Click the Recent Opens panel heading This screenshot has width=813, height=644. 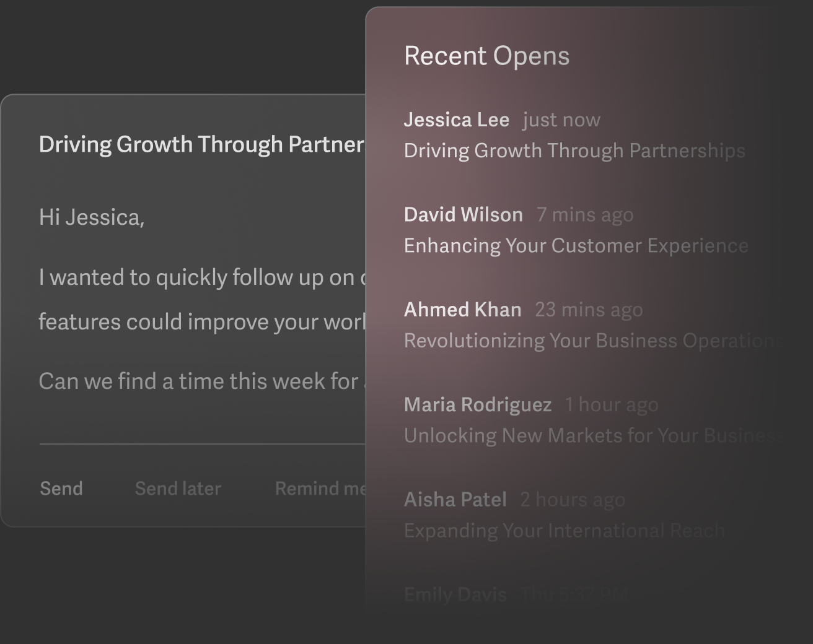[x=486, y=56]
